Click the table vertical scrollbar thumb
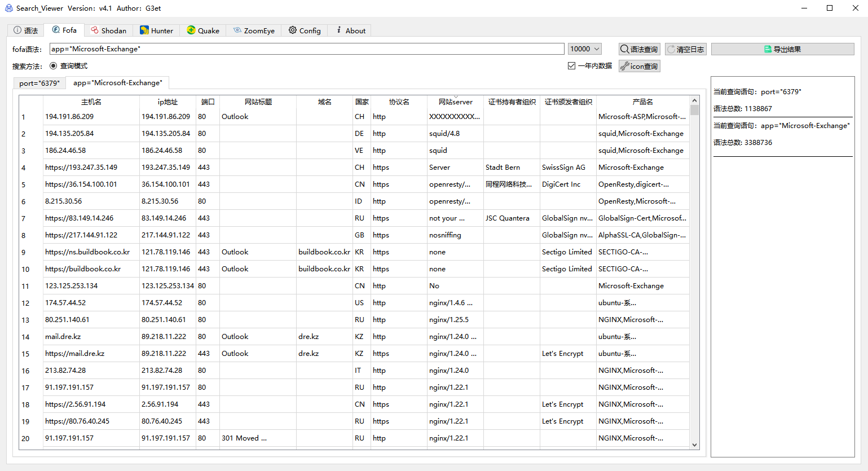The image size is (868, 471). click(x=694, y=110)
